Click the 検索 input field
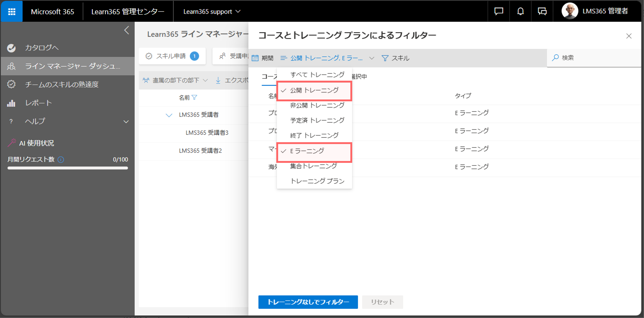The width and height of the screenshot is (644, 318). tap(594, 58)
